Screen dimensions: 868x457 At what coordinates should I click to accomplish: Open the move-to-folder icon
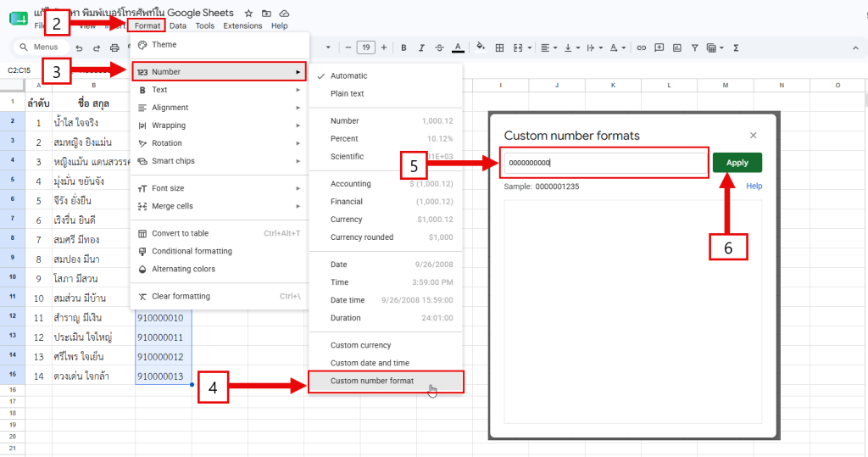point(266,14)
